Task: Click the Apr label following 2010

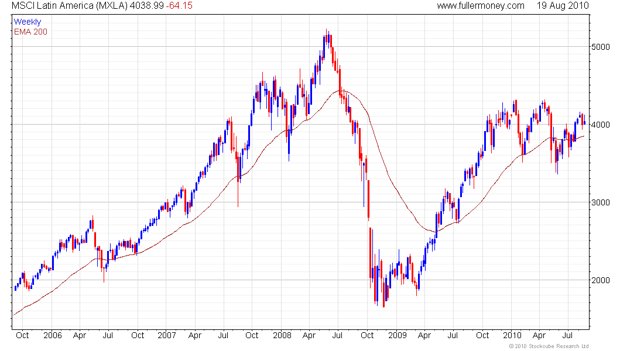Action: pyautogui.click(x=539, y=335)
